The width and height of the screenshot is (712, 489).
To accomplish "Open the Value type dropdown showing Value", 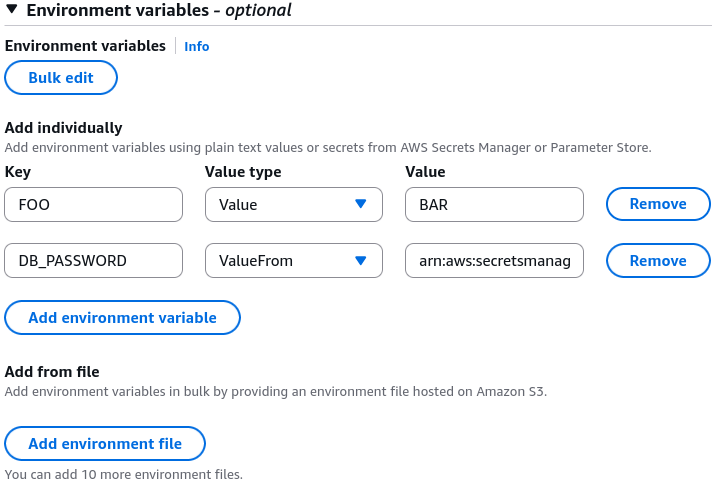I will [294, 204].
